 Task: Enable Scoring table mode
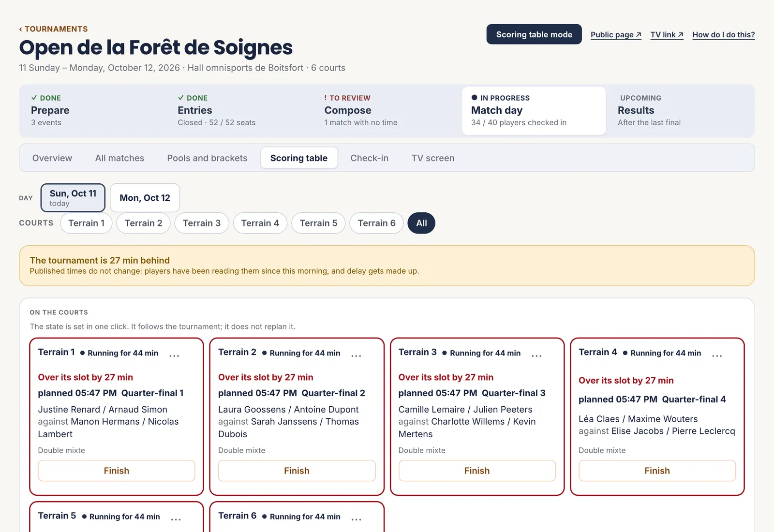click(x=534, y=34)
